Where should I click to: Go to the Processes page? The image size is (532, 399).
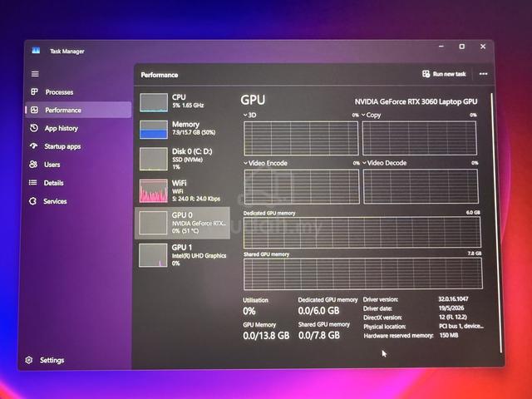click(78, 92)
